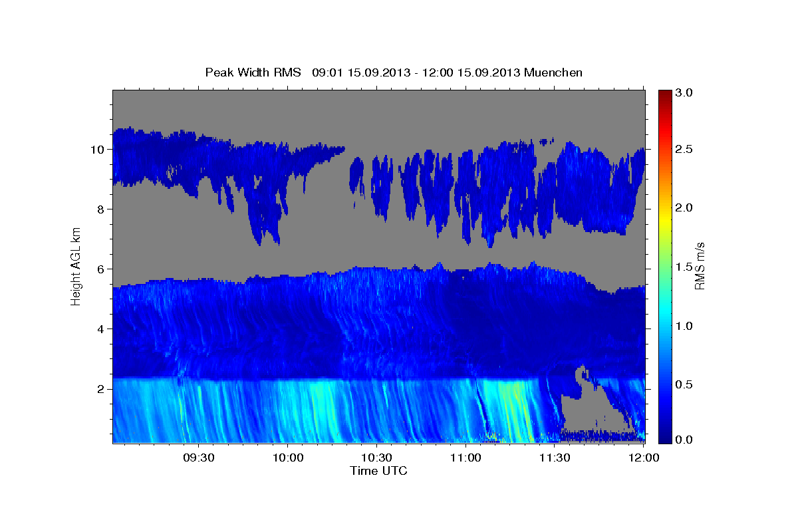
Task: Click the 10:30 time tick label
Action: (376, 458)
